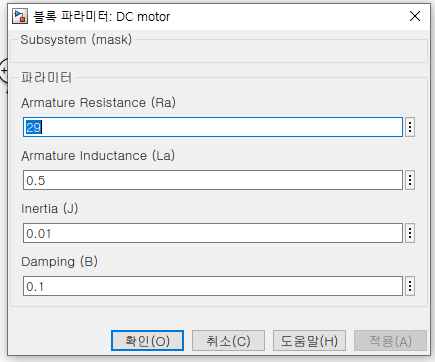Click the 파라미터 section heading
Screen dimensions: 435x362
point(46,78)
